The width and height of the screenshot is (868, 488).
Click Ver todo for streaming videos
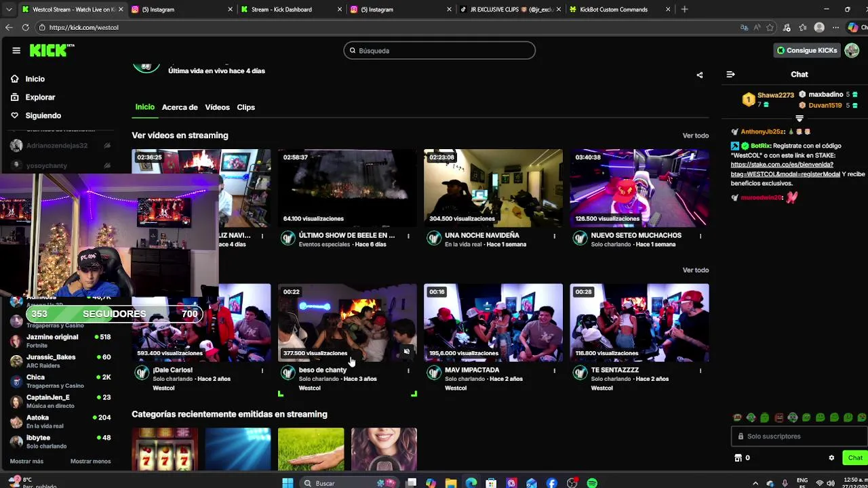pos(695,136)
